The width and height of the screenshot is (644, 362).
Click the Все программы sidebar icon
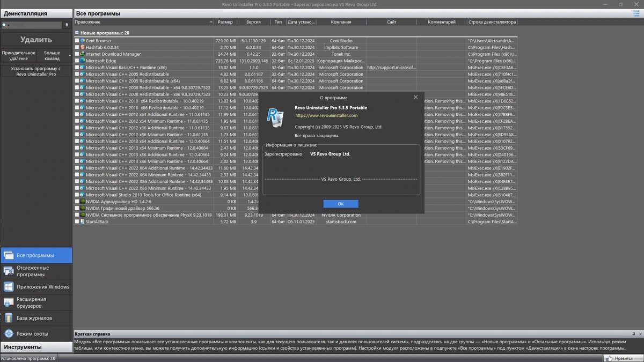tap(8, 255)
